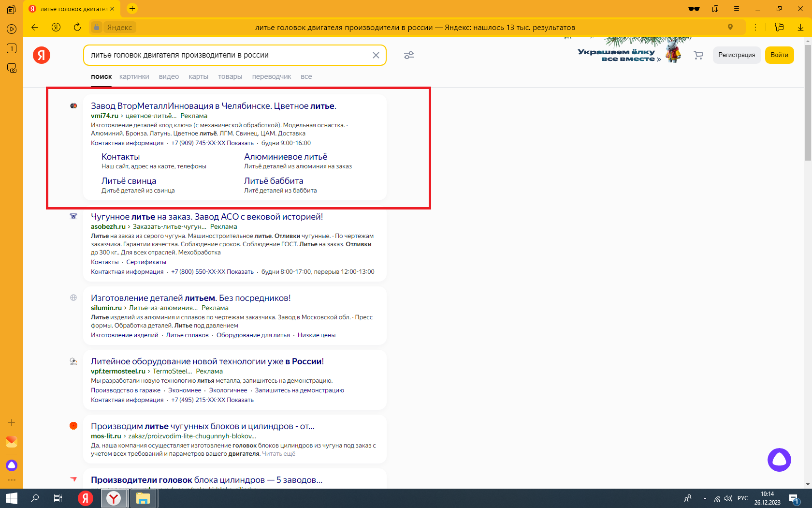Open Завод ВторМеталлИнновация в Челябинске result
812x508 pixels.
pyautogui.click(x=214, y=106)
